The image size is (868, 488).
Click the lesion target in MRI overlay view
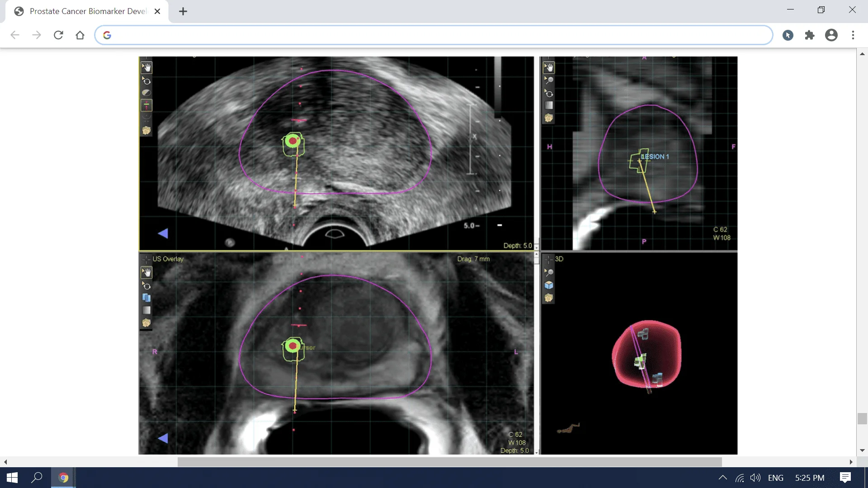pos(293,346)
